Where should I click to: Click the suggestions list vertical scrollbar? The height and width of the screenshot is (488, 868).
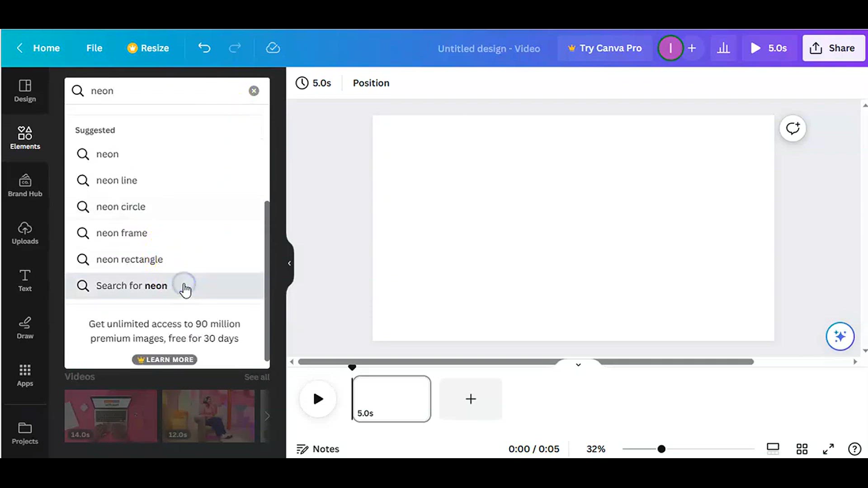coord(267,281)
